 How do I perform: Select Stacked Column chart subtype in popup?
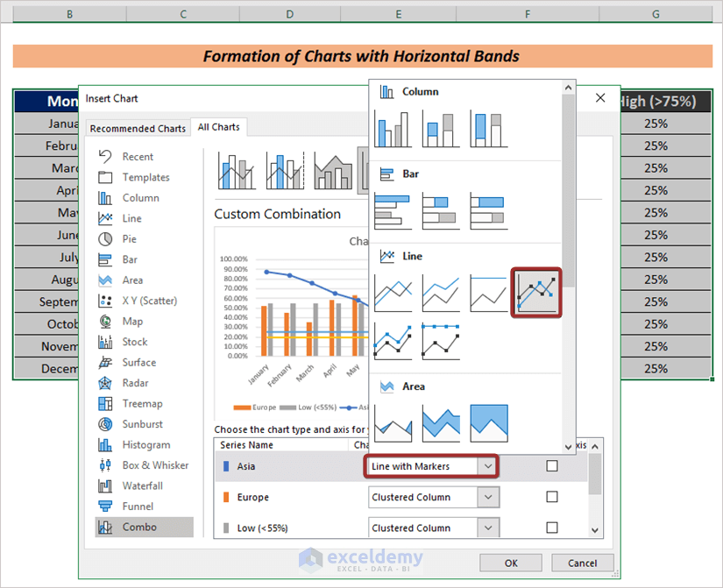tap(441, 129)
